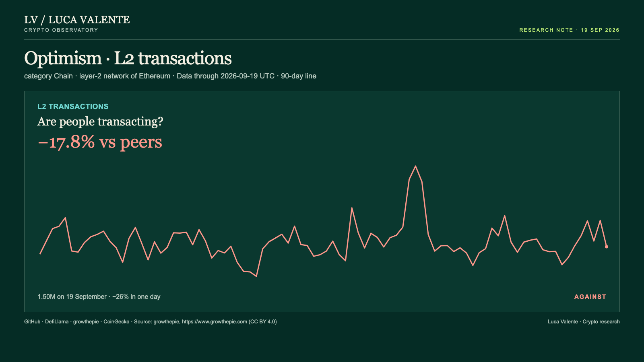The image size is (644, 362).
Task: Click 'Luca Valente · Crypto research' footer credit
Action: point(584,322)
